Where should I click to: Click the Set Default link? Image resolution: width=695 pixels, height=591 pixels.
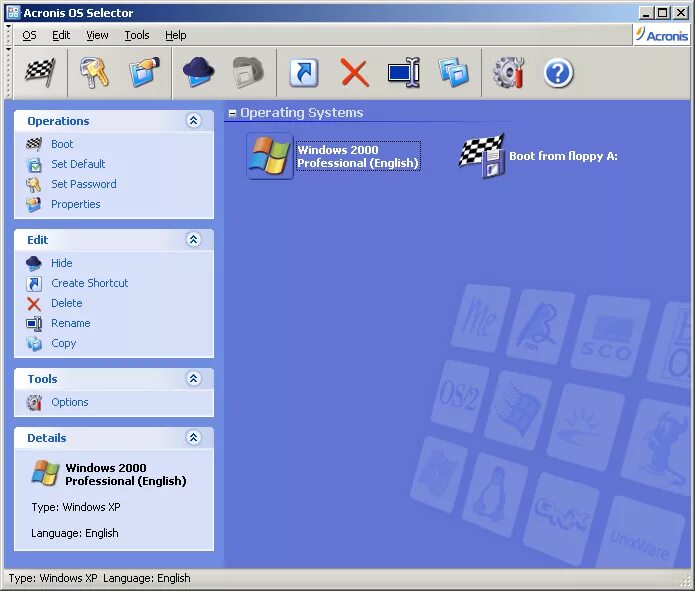click(78, 164)
